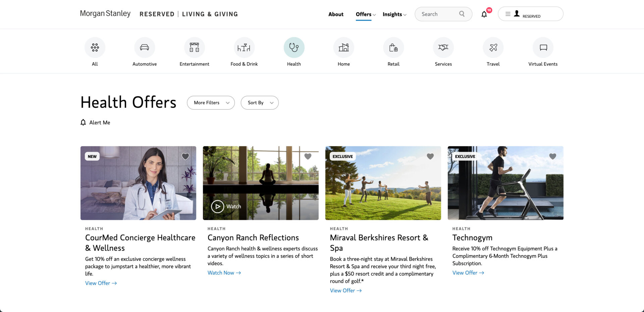Open the Miraval Berkshires field image
Image resolution: width=644 pixels, height=312 pixels.
coord(383,183)
